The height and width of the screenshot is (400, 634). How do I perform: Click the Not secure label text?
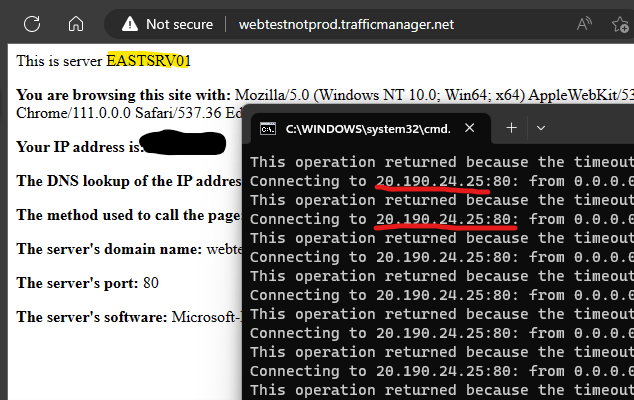pyautogui.click(x=180, y=24)
